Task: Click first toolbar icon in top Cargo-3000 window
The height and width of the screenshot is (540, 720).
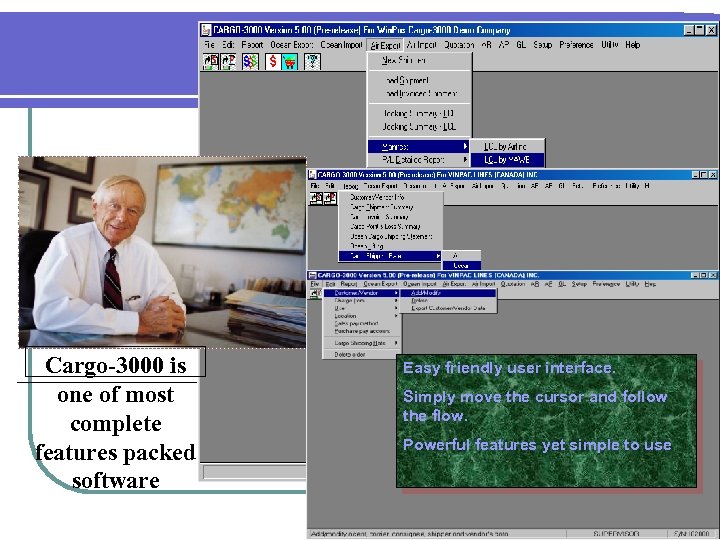Action: (211, 62)
